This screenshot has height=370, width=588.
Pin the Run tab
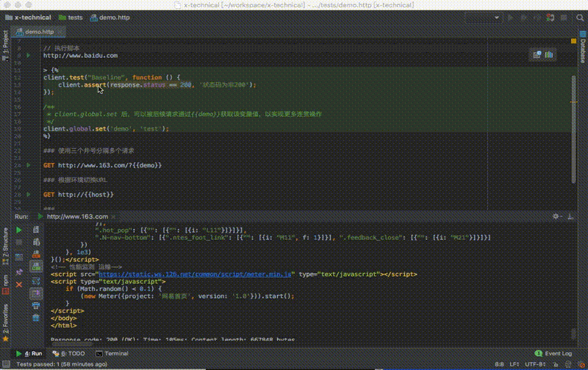click(19, 272)
